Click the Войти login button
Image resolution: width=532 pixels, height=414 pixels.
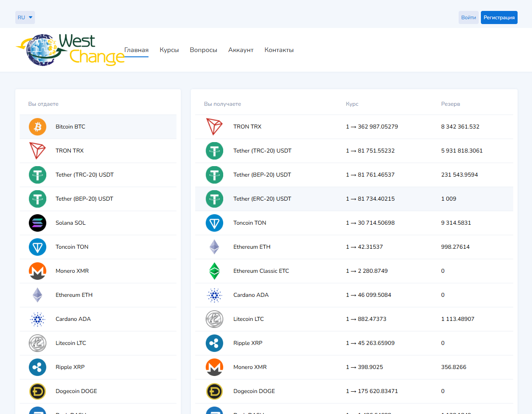point(469,17)
